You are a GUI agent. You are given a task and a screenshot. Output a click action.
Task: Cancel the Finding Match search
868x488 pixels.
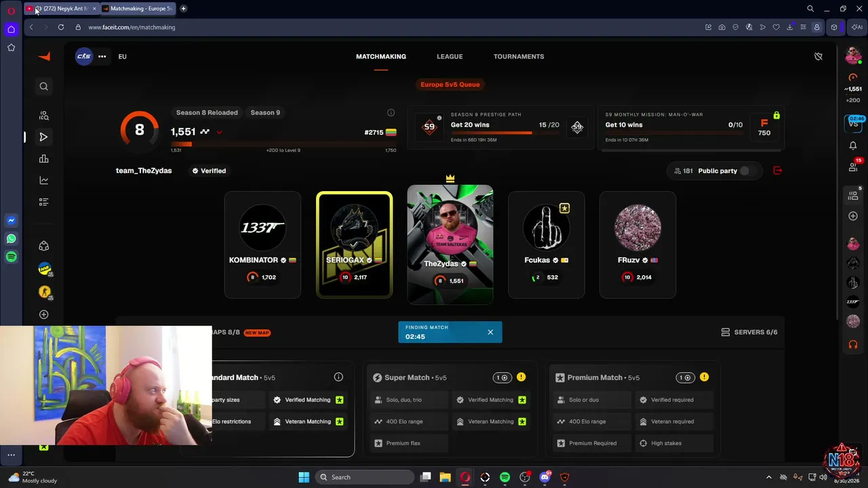click(490, 332)
